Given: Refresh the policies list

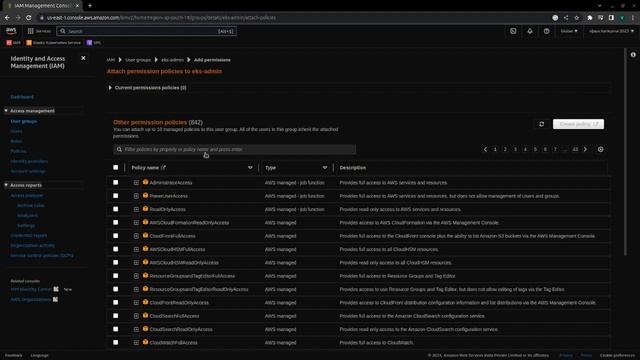Looking at the screenshot, I should (x=542, y=124).
